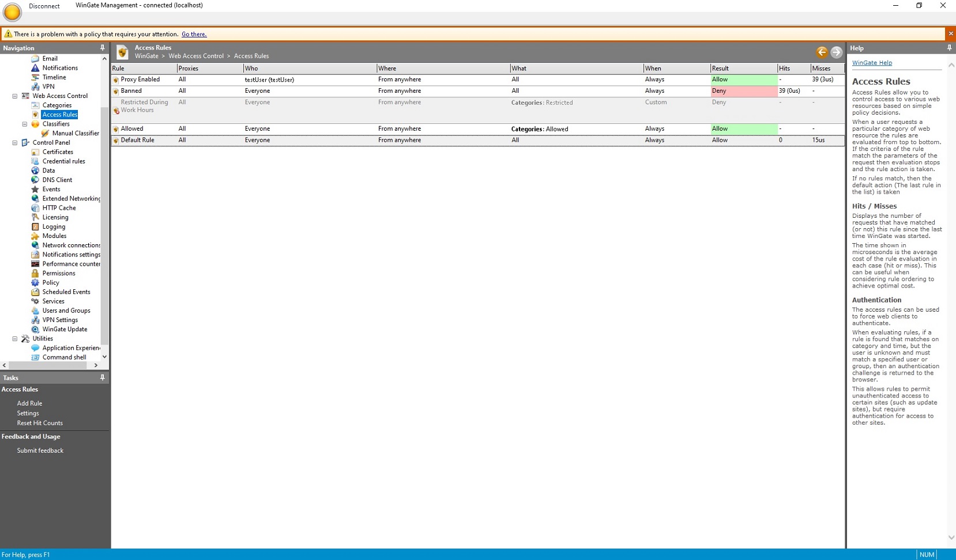The height and width of the screenshot is (560, 956).
Task: Select the Allowed rule row
Action: 478,129
